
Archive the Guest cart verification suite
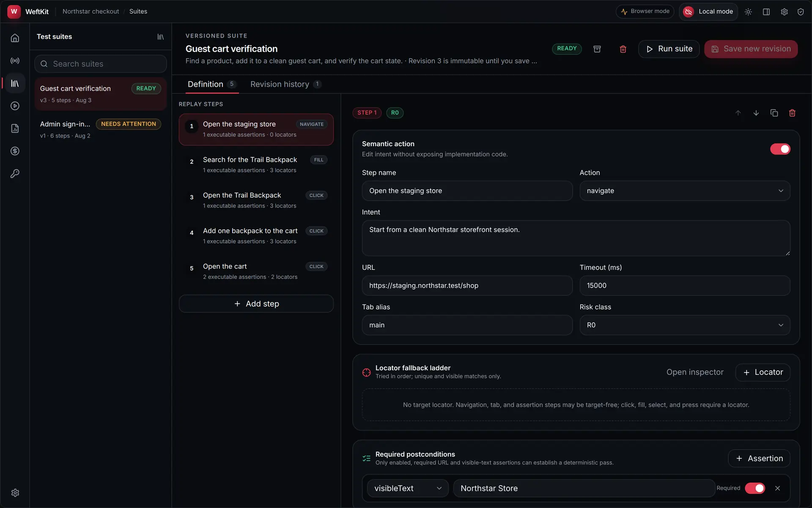597,49
